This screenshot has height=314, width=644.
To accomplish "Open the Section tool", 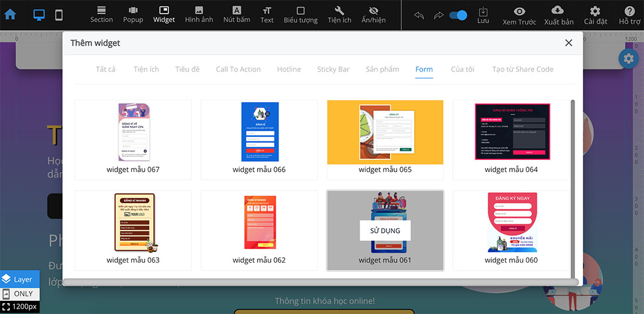I will click(101, 15).
